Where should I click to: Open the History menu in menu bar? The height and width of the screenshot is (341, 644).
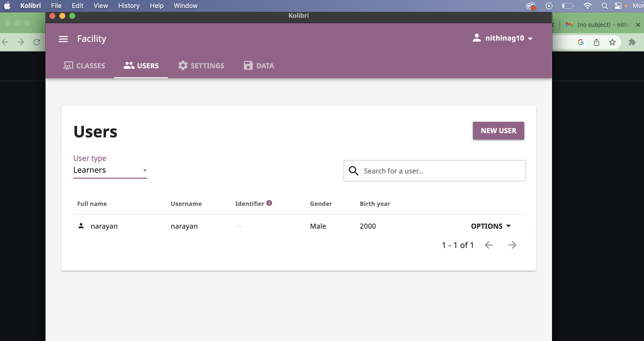(129, 5)
